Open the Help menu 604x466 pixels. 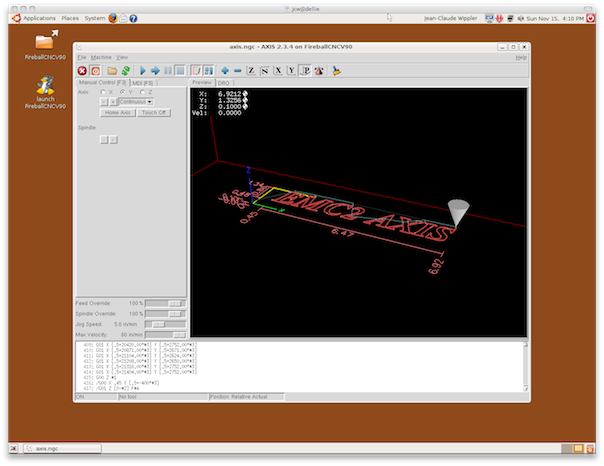[x=521, y=57]
